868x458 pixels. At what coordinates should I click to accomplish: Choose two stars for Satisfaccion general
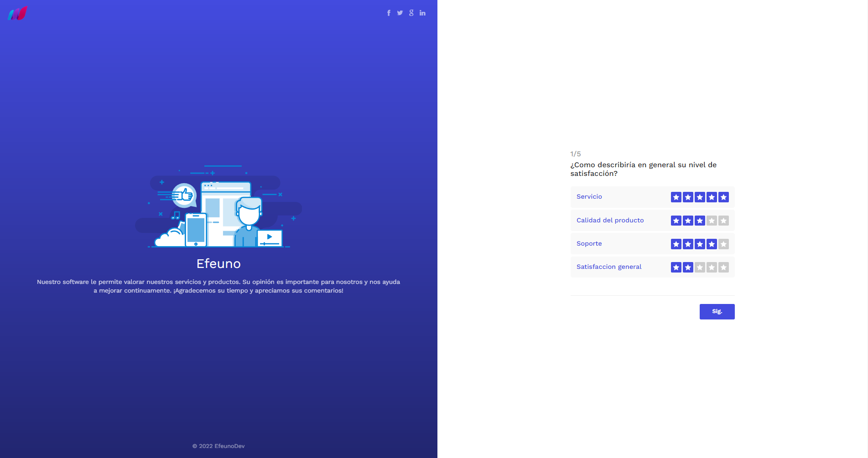tap(688, 268)
